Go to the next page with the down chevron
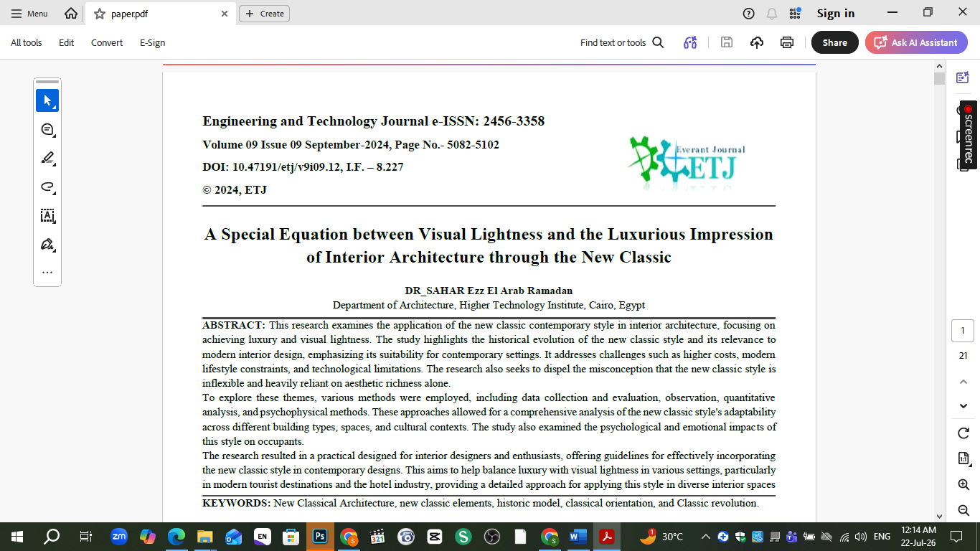This screenshot has width=980, height=551. tap(963, 406)
